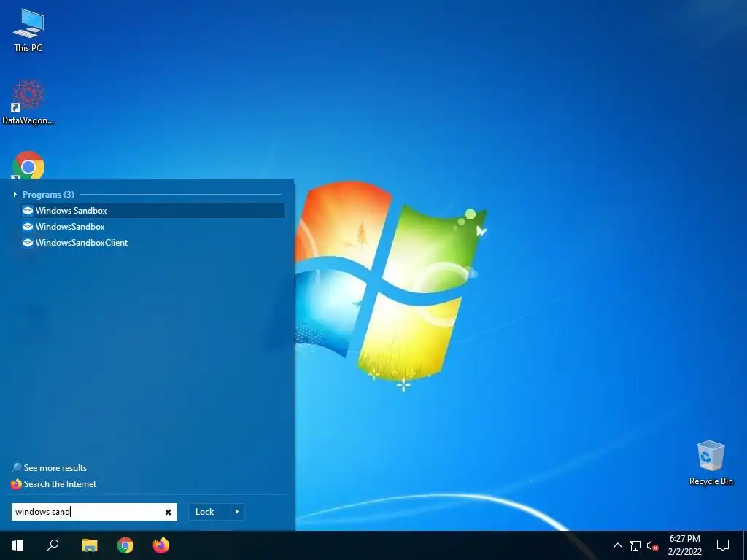Select the Recycle Bin desktop icon

711,463
